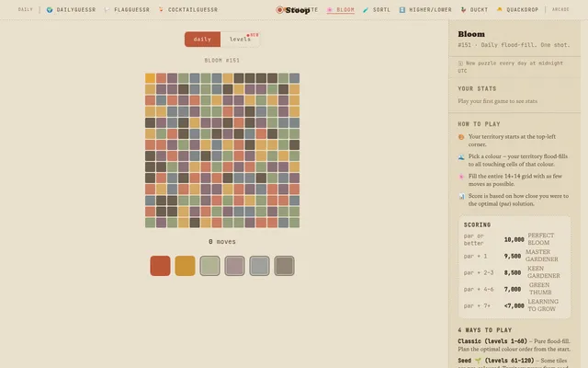Click the Daily label in the nav
Screen dimensions: 588x368
click(26, 9)
